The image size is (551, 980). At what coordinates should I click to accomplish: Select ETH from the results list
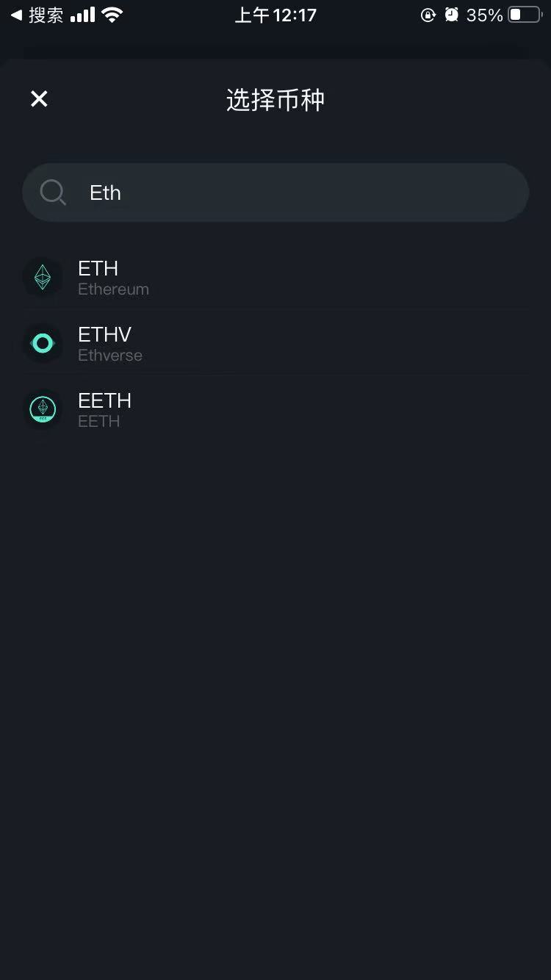275,277
